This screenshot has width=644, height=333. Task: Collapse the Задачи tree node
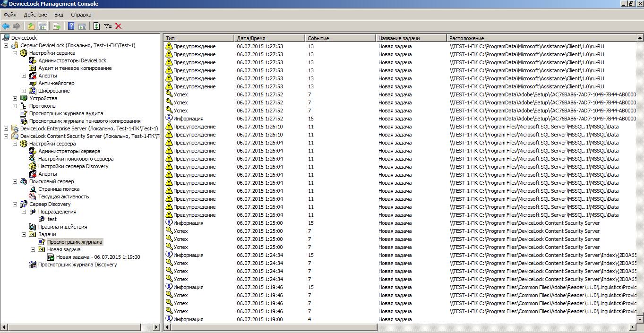point(24,235)
